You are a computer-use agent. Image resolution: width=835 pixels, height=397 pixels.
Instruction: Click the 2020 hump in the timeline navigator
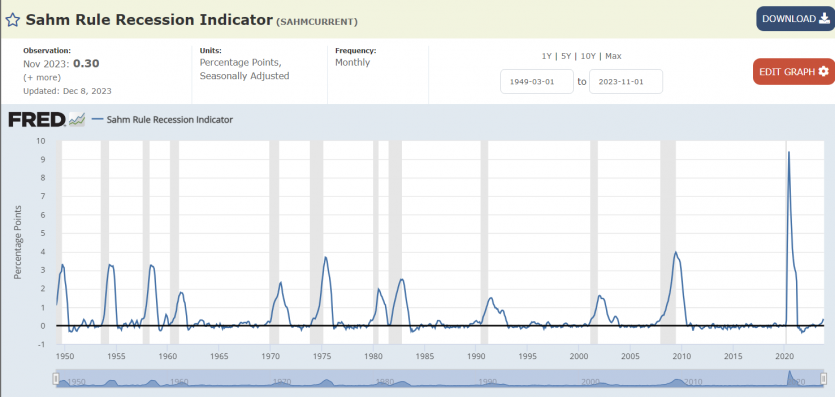791,377
